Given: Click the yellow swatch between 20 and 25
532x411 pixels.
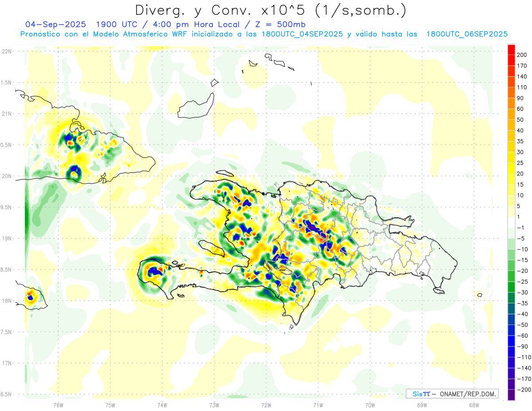Looking at the screenshot, I should [511, 168].
